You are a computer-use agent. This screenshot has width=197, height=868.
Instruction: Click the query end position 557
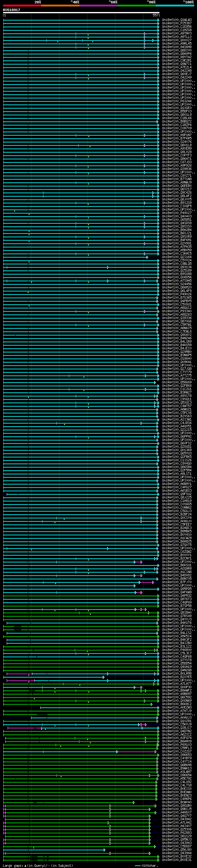155,15
